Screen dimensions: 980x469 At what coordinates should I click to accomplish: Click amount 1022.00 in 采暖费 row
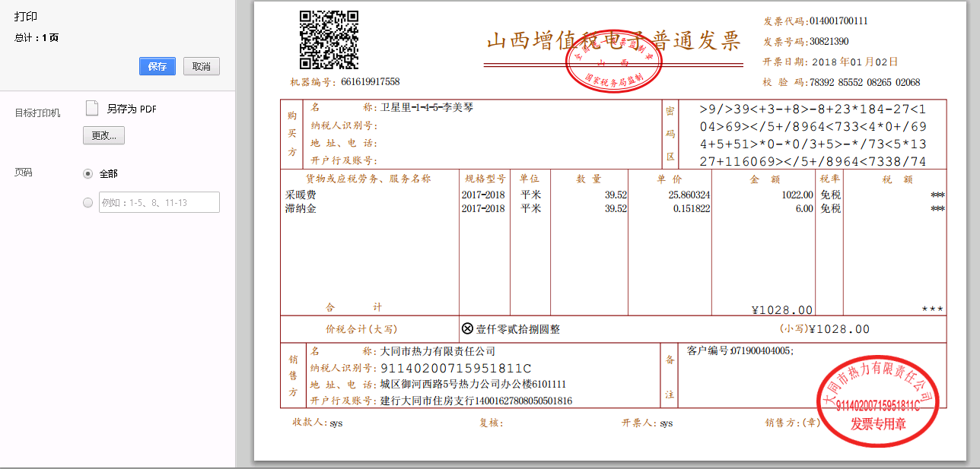797,195
